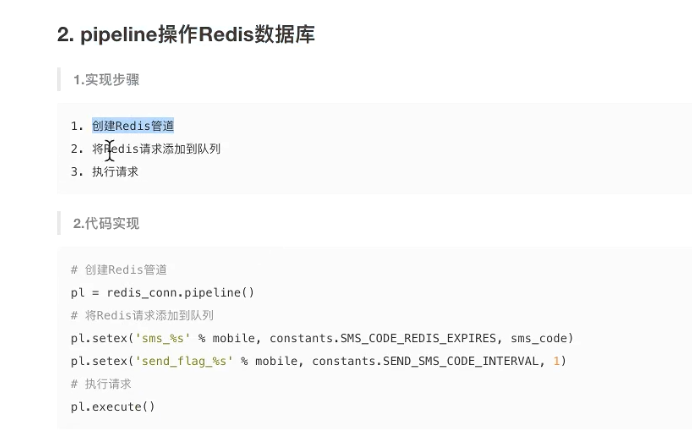Click 'constants.SEND_SMS_CODE_INTERVAL' in the code

click(x=425, y=361)
